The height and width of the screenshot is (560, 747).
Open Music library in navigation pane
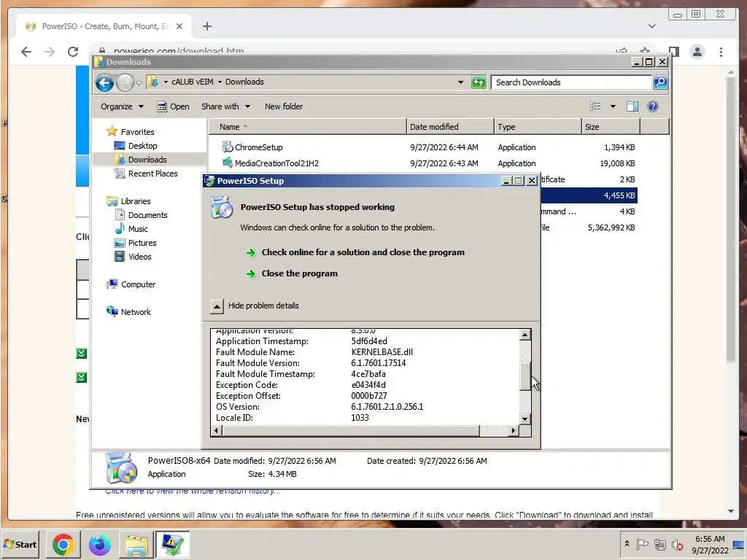(x=138, y=228)
